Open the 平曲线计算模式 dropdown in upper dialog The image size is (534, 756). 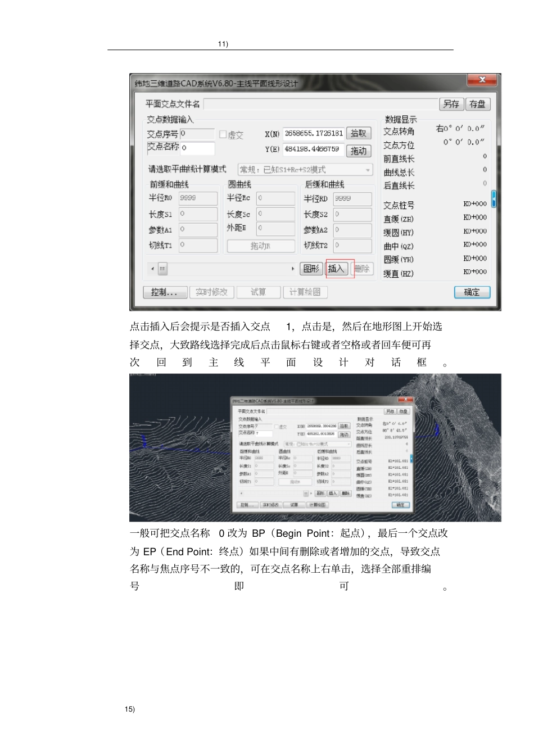(x=305, y=169)
